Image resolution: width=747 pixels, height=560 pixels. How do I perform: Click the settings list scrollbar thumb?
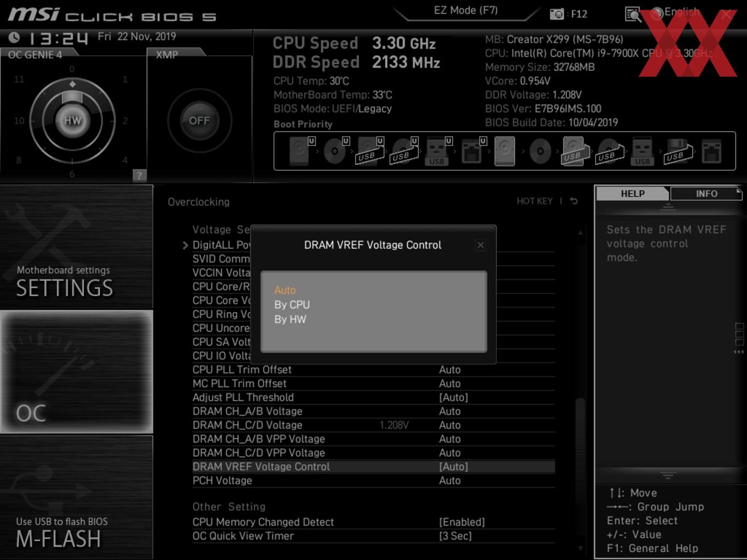click(x=580, y=451)
